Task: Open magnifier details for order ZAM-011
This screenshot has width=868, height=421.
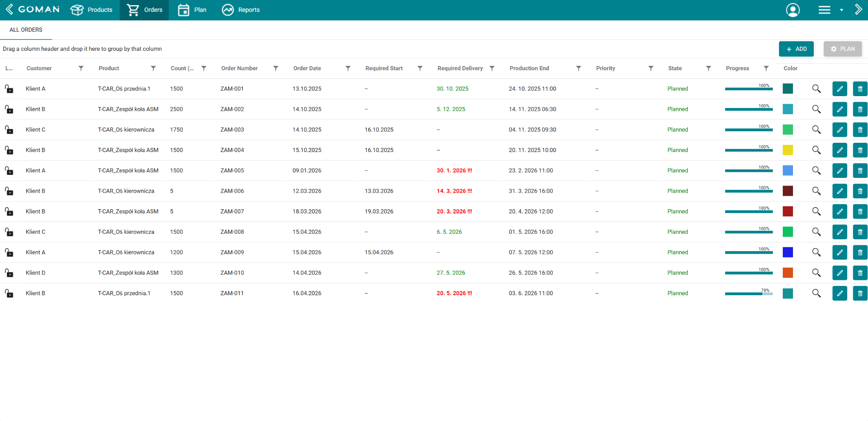Action: [816, 293]
